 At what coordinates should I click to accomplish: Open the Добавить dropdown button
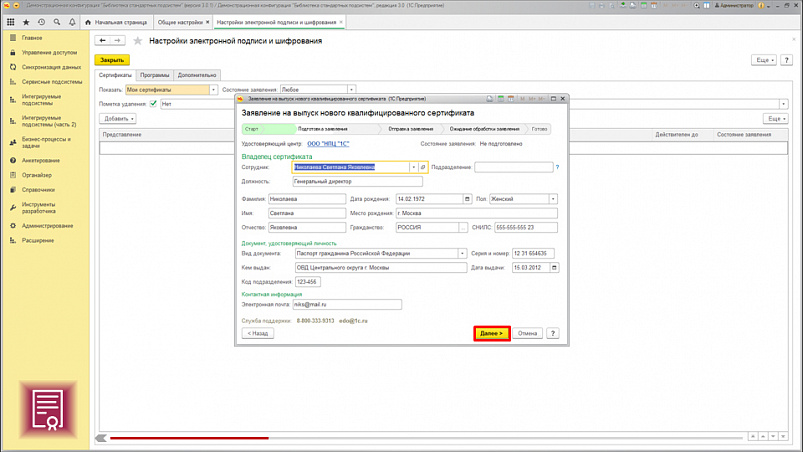(118, 119)
